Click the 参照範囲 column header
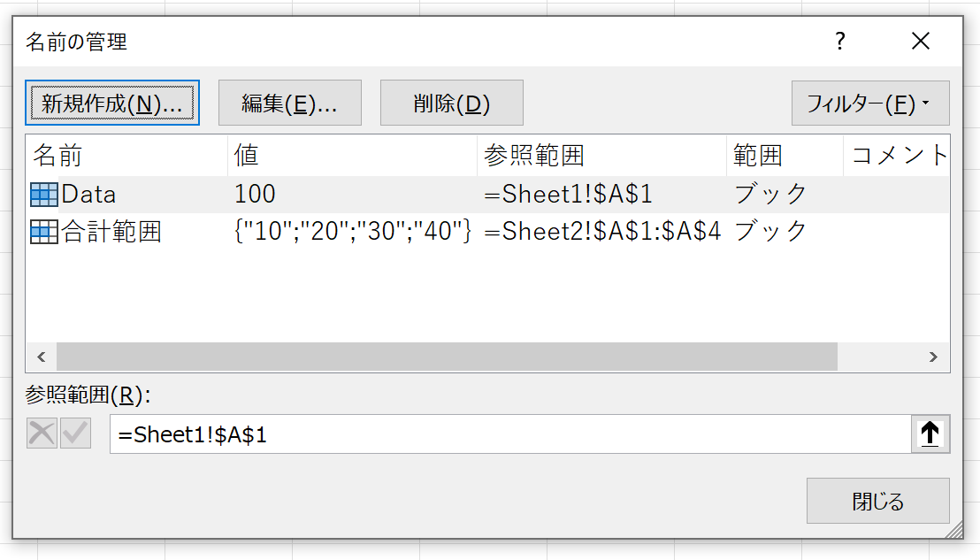This screenshot has width=980, height=560. coord(601,155)
